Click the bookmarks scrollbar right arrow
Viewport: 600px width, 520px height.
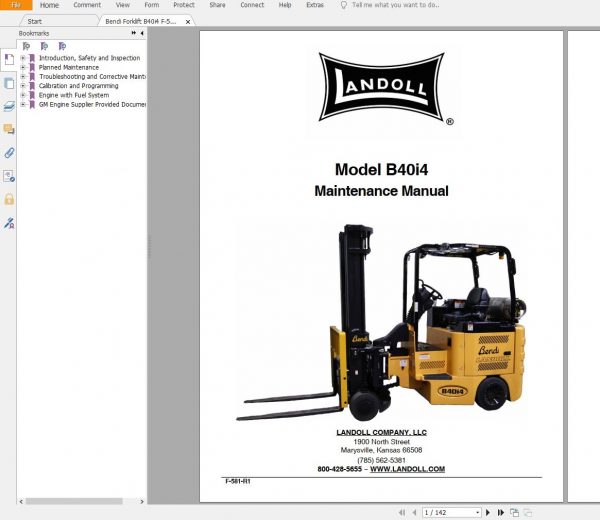tap(142, 501)
